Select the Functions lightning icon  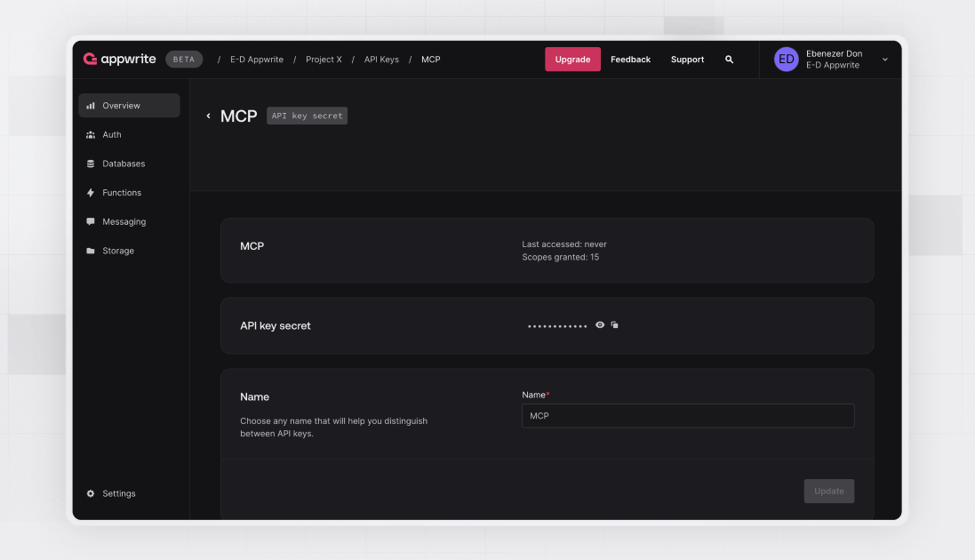pyautogui.click(x=90, y=192)
